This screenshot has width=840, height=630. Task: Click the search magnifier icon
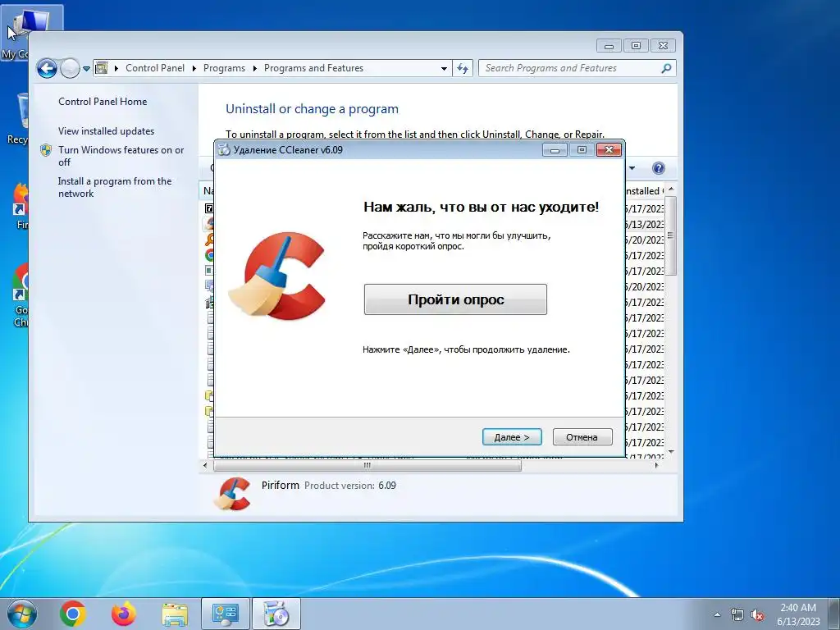pos(666,68)
